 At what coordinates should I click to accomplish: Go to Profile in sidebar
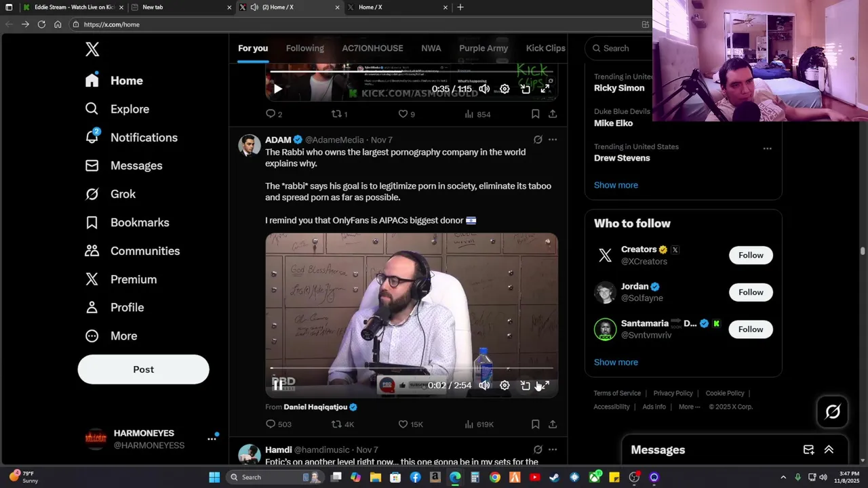[114, 308]
